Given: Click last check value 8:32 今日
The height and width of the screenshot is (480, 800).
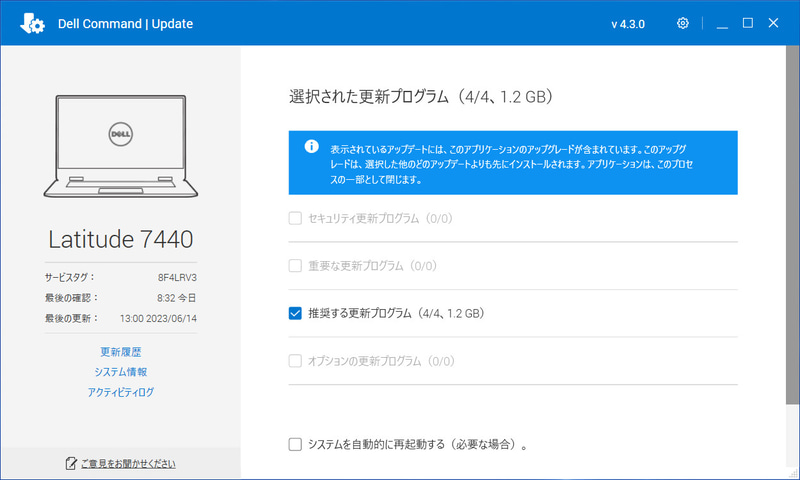Looking at the screenshot, I should pyautogui.click(x=177, y=298).
